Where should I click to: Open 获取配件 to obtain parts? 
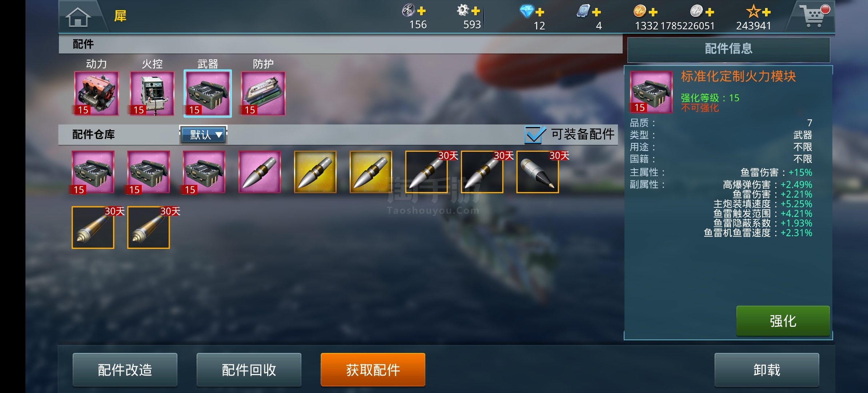click(373, 370)
